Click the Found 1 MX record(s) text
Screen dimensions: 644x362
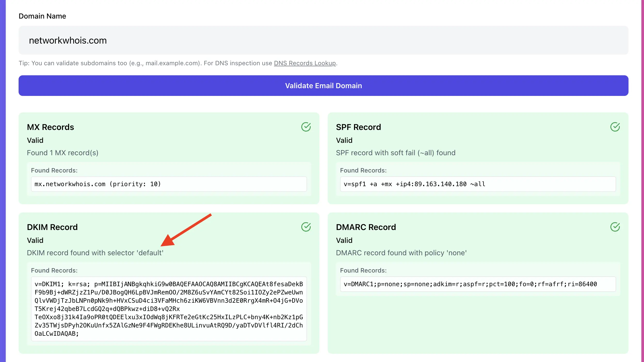coord(63,153)
